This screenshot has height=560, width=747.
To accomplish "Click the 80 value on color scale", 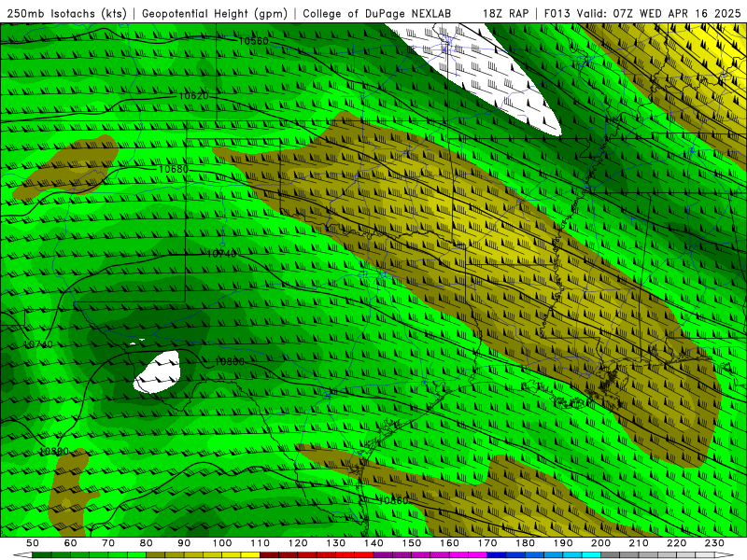I will pyautogui.click(x=146, y=543).
